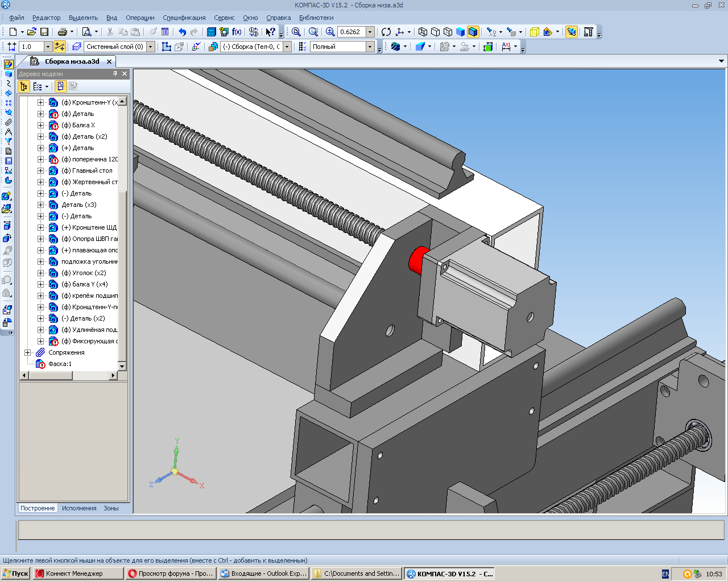Expand the (ф) Уголок (x2) component

40,273
